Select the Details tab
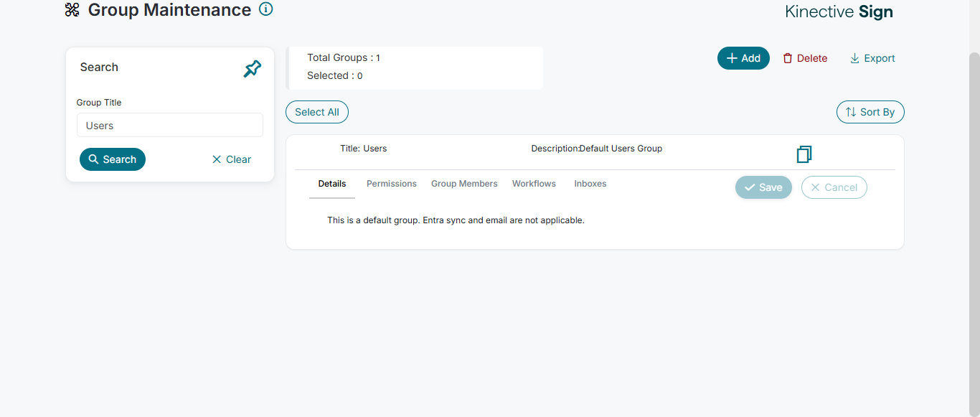This screenshot has height=417, width=980. (332, 184)
